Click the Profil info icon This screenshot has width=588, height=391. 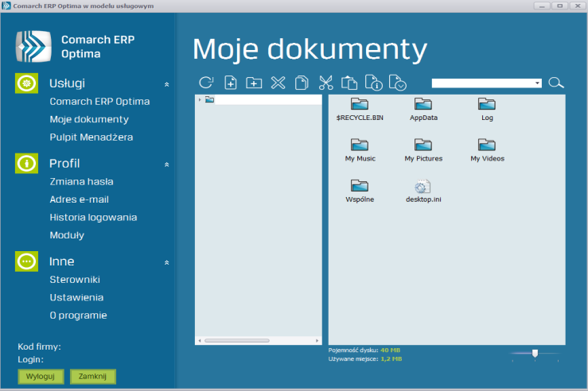(26, 163)
